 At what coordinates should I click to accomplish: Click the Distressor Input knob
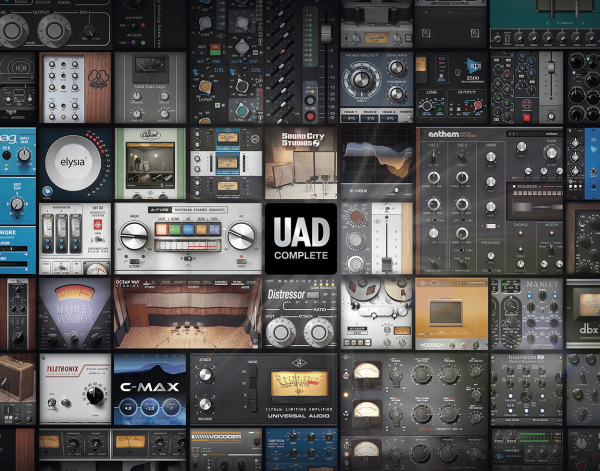pos(281,332)
